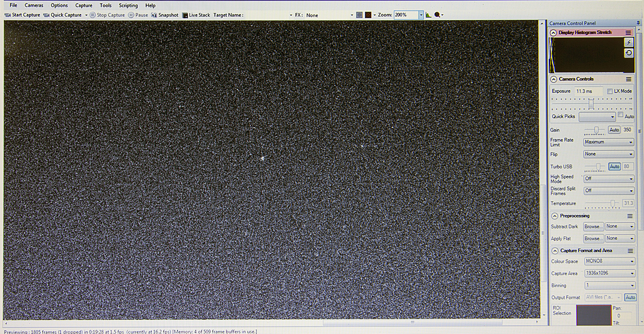
Task: Open High Speed Mode dropdown
Action: pos(609,179)
